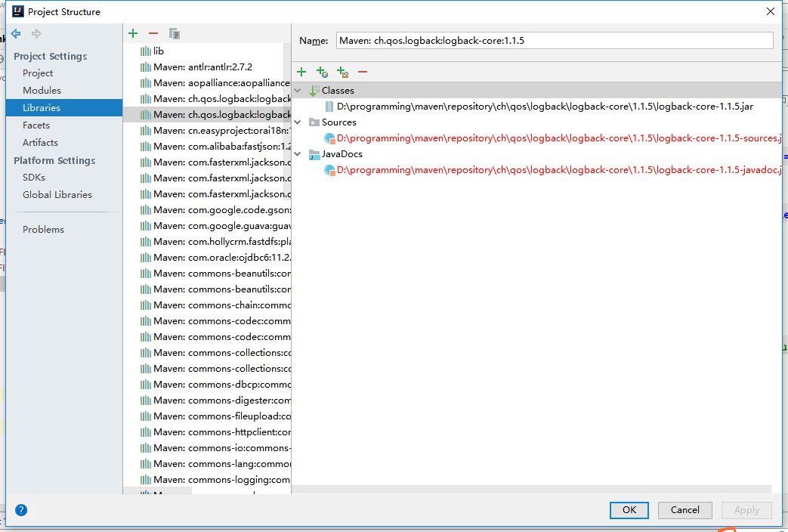This screenshot has width=788, height=532.
Task: Close the Project Structure dialog
Action: [x=771, y=11]
